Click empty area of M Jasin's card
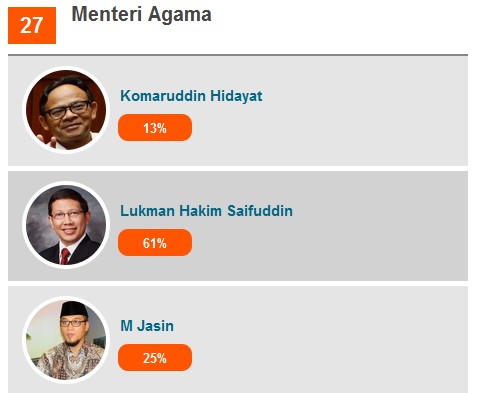Screen dimensions: 478x393 point(333,340)
